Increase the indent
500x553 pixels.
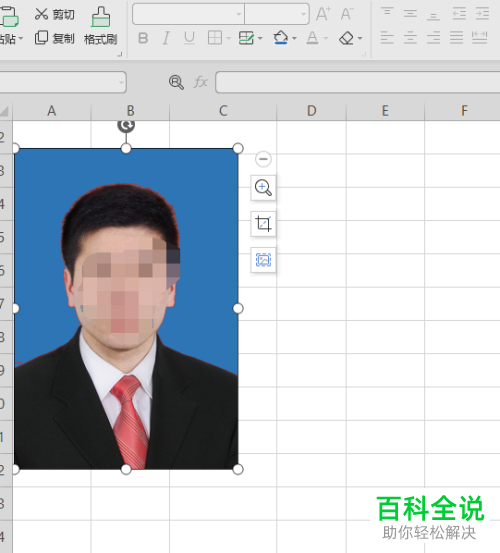pos(482,13)
